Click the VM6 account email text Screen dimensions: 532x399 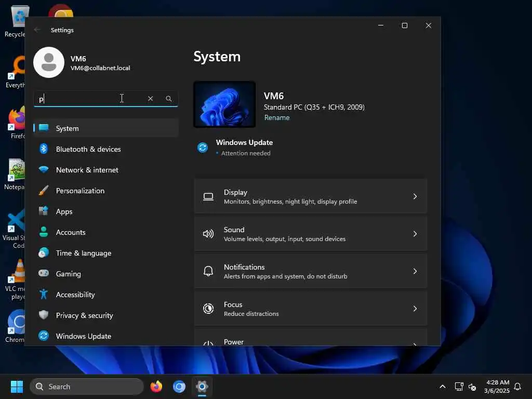point(100,68)
